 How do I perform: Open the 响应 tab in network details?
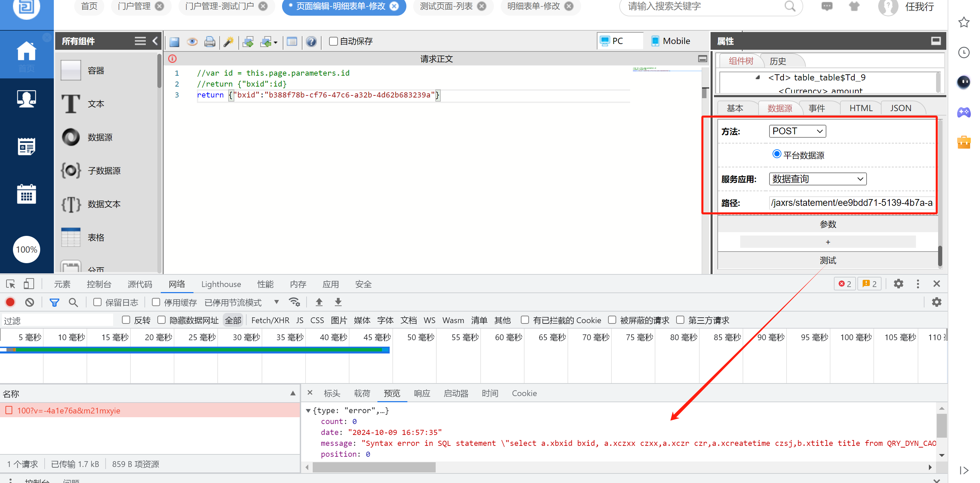[421, 393]
